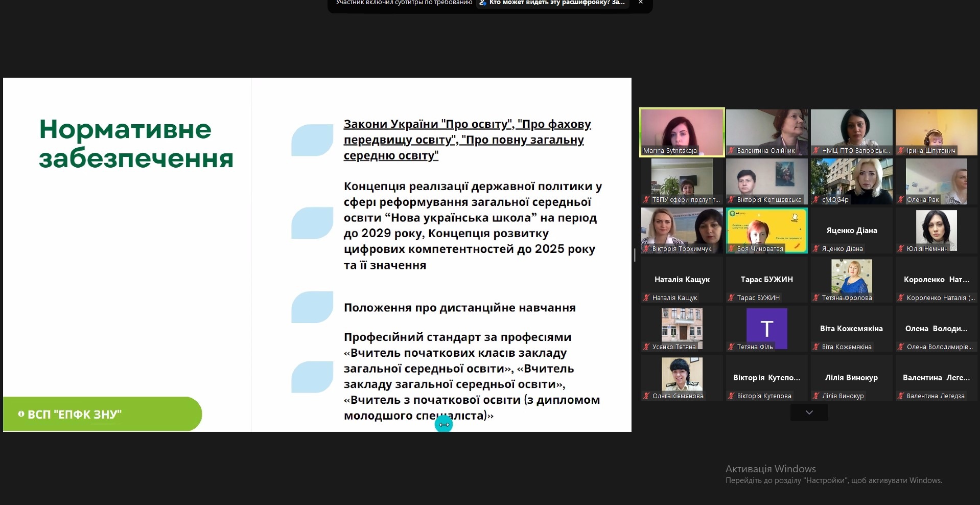The width and height of the screenshot is (980, 505).
Task: Click muted mic icon for Олена Рак
Action: [901, 200]
